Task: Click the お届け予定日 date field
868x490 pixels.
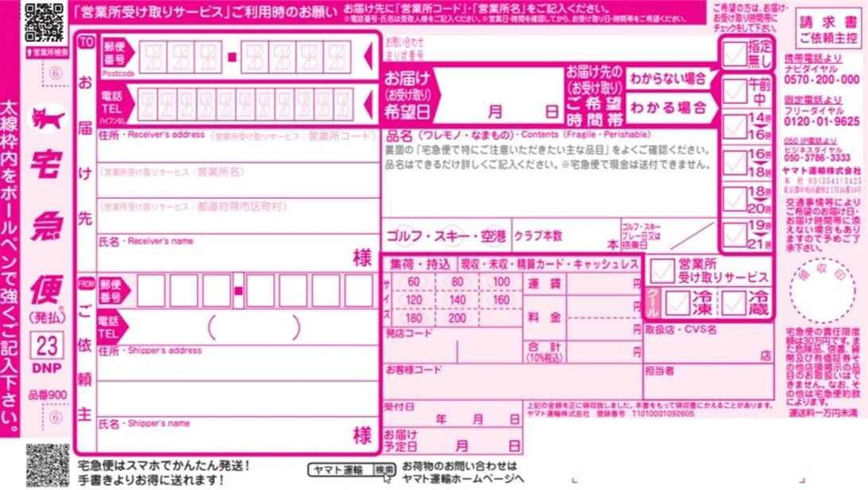Action: pyautogui.click(x=452, y=441)
